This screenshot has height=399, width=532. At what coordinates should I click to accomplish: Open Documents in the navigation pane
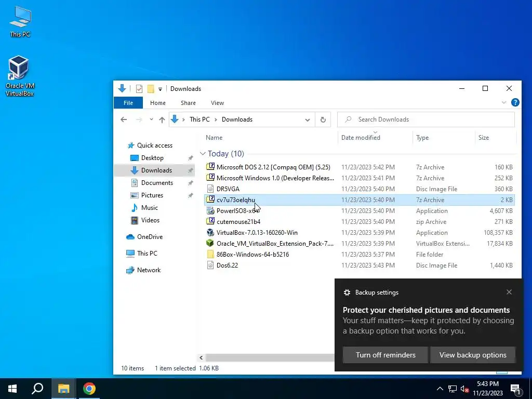(x=157, y=183)
